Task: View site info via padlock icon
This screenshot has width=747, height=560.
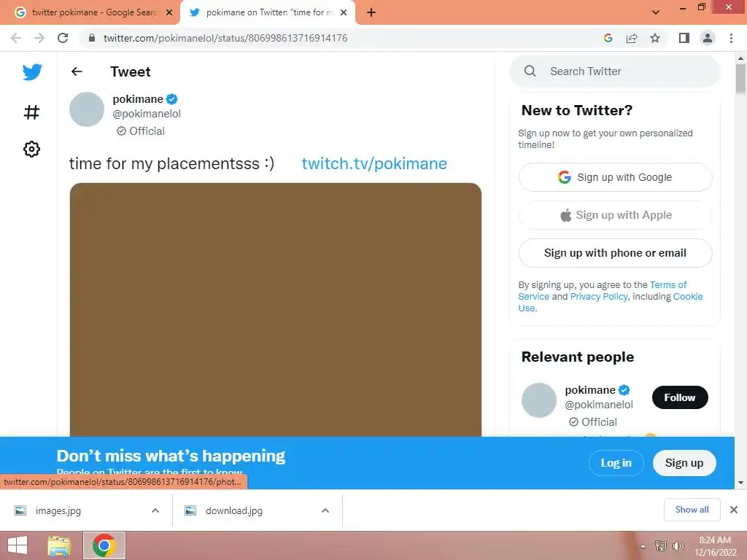Action: [x=92, y=38]
